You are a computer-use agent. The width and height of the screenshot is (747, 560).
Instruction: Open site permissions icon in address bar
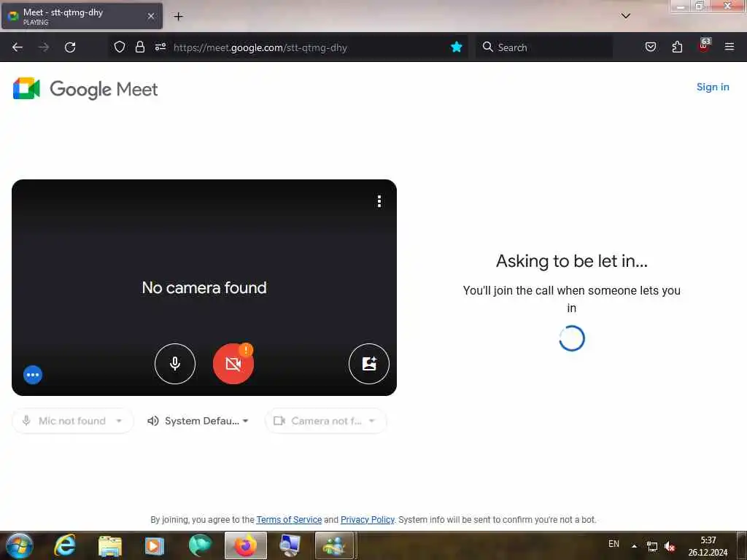160,47
